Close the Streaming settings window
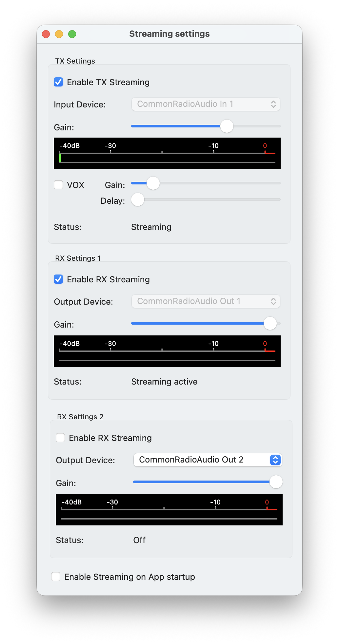This screenshot has height=644, width=339. [46, 34]
